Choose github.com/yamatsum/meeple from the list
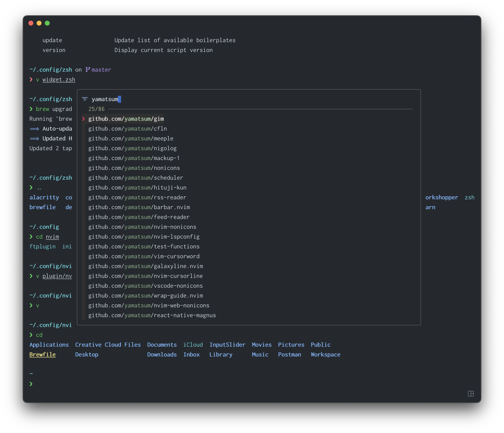This screenshot has height=433, width=504. pos(131,139)
